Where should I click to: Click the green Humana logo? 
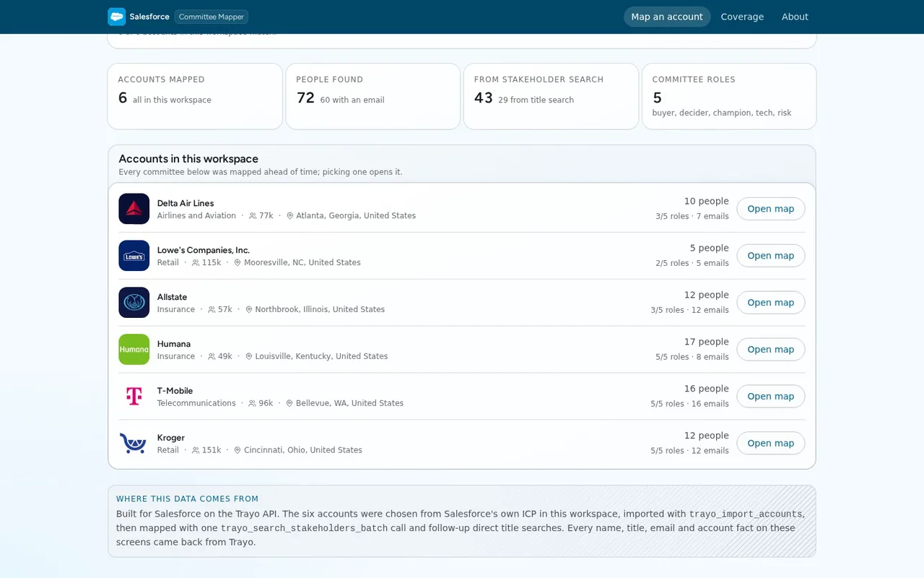click(134, 350)
